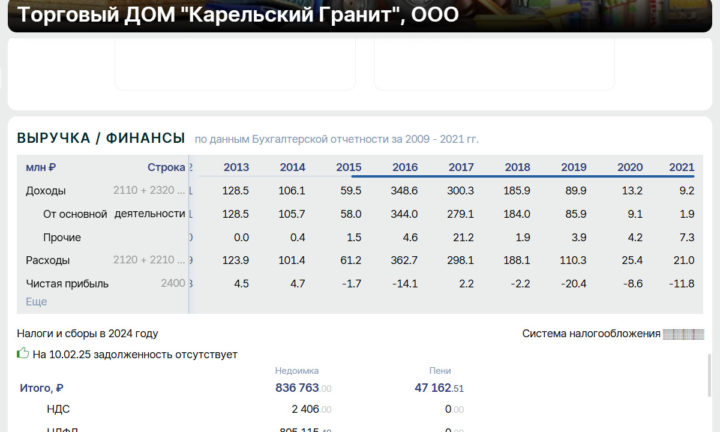Click the 'Строка' column header
This screenshot has height=432, width=720.
166,167
